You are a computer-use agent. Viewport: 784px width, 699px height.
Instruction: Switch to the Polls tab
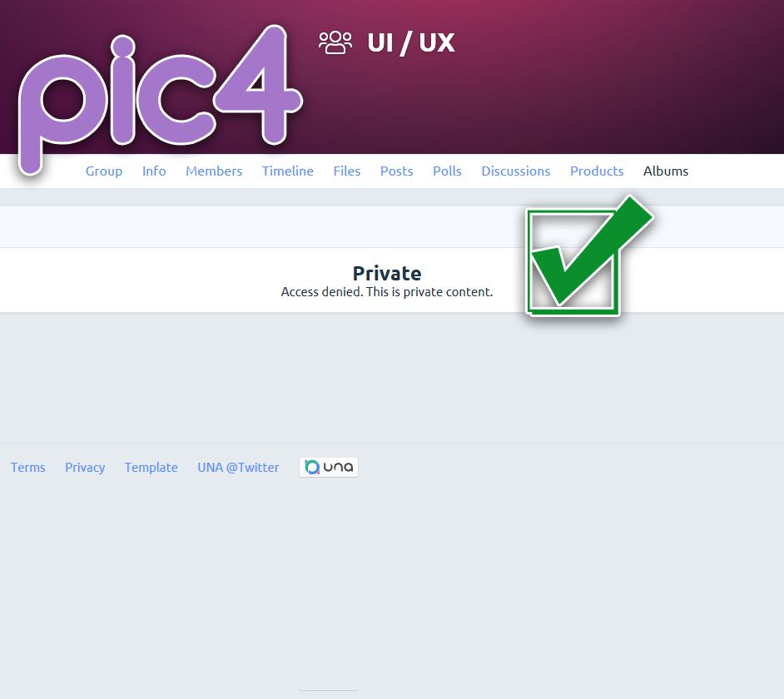tap(447, 171)
